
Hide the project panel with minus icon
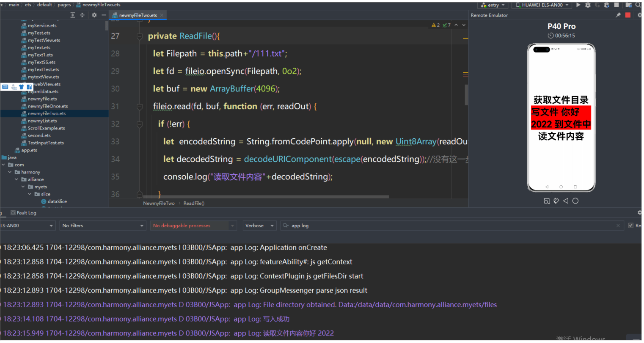pyautogui.click(x=104, y=15)
